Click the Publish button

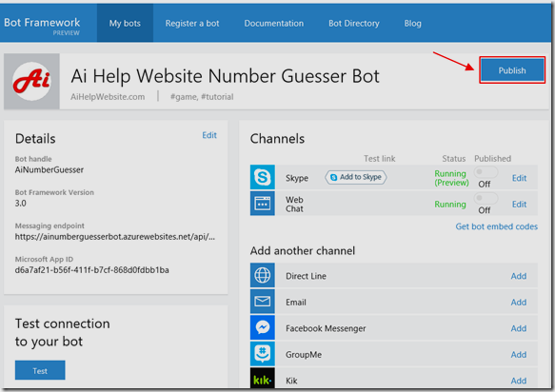coord(512,70)
